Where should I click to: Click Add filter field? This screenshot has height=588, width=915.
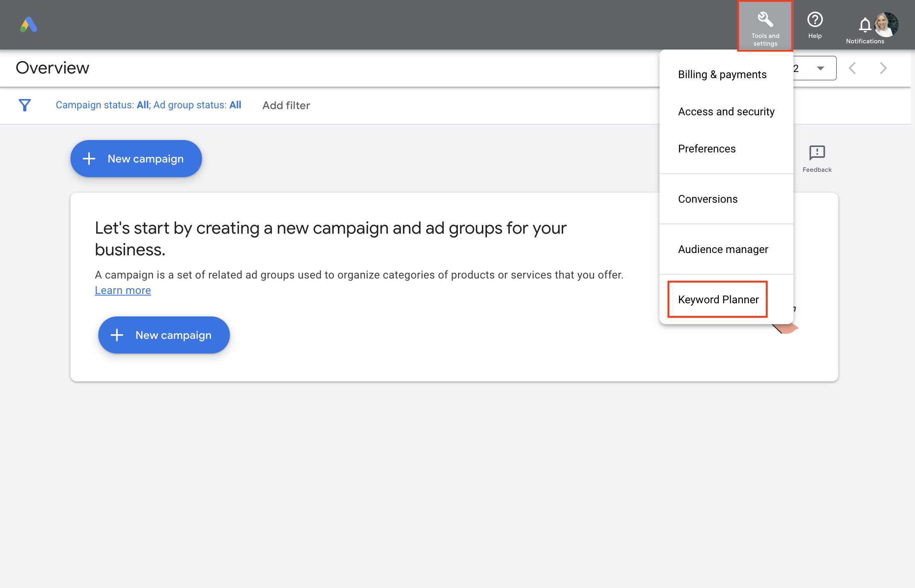286,105
